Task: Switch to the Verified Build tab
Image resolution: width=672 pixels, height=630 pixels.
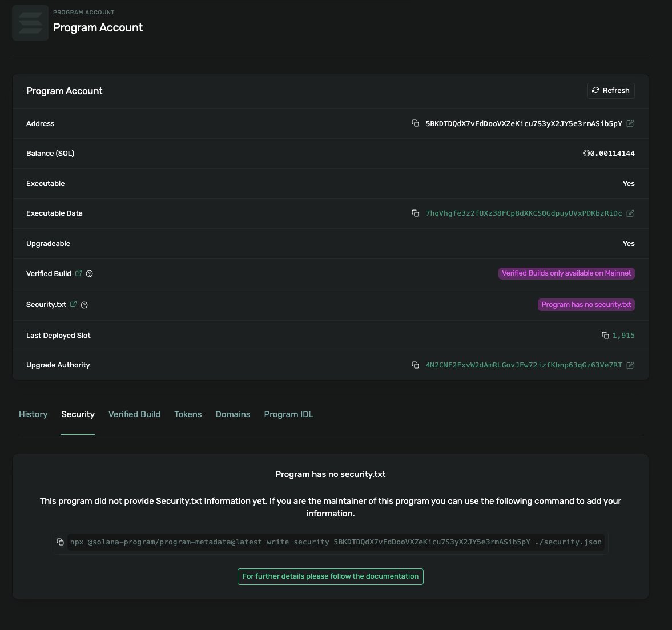Action: pyautogui.click(x=134, y=414)
